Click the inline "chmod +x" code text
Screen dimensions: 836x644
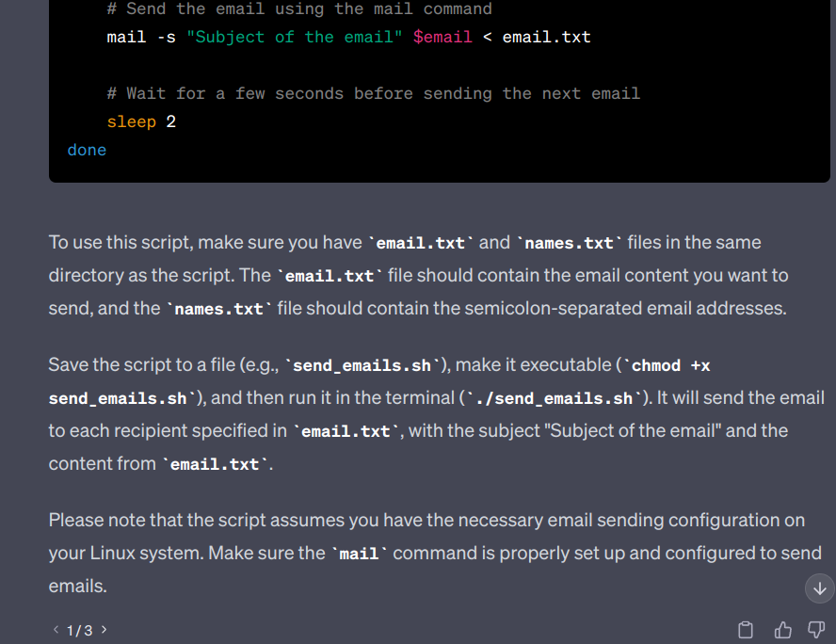pyautogui.click(x=670, y=365)
